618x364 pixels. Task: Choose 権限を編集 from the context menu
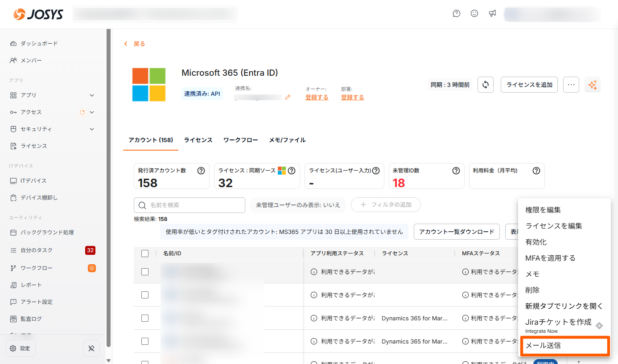pyautogui.click(x=564, y=210)
